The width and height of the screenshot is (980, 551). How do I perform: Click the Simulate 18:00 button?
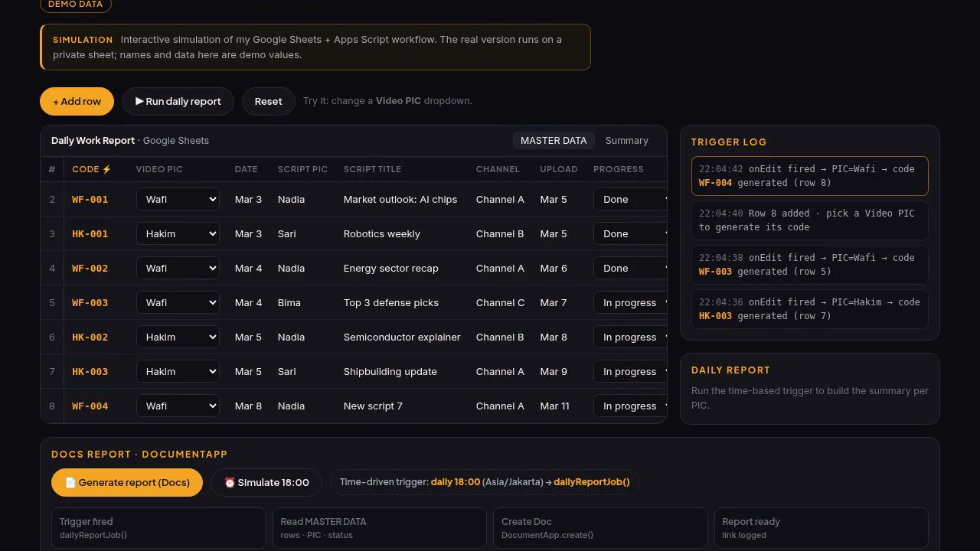pyautogui.click(x=266, y=482)
